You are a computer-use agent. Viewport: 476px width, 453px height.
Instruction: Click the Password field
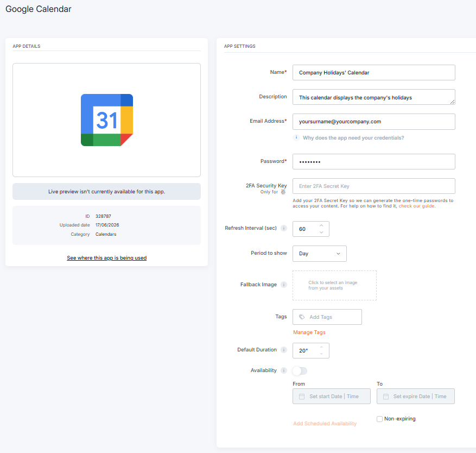(374, 162)
